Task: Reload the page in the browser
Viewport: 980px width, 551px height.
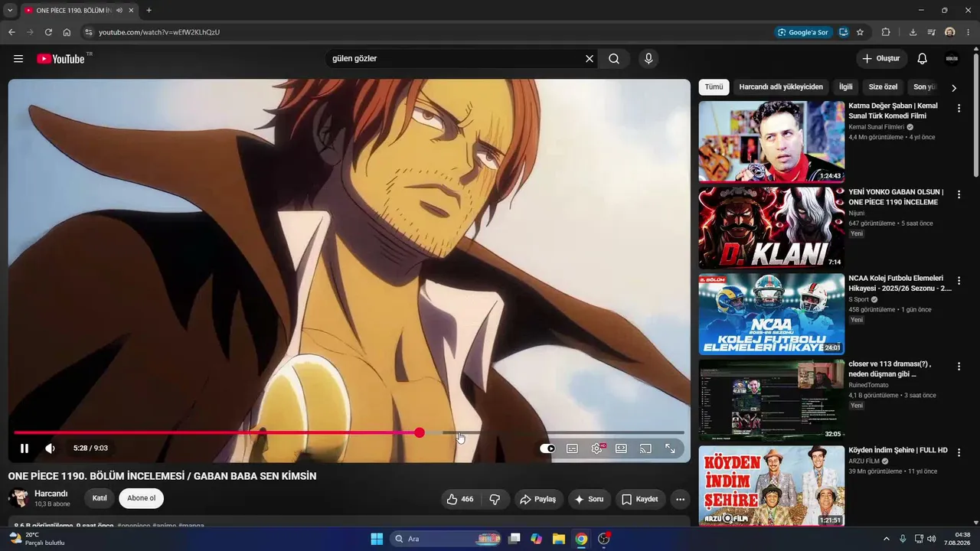Action: tap(48, 32)
